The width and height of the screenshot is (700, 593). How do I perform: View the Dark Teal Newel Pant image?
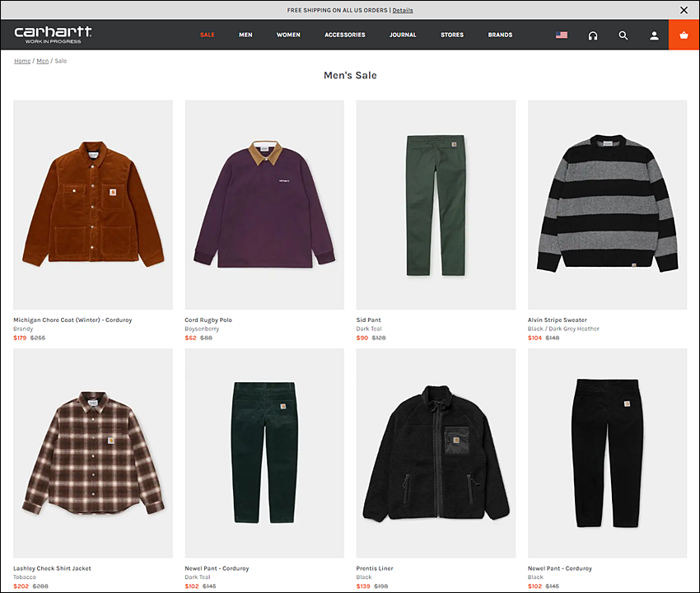[x=264, y=453]
